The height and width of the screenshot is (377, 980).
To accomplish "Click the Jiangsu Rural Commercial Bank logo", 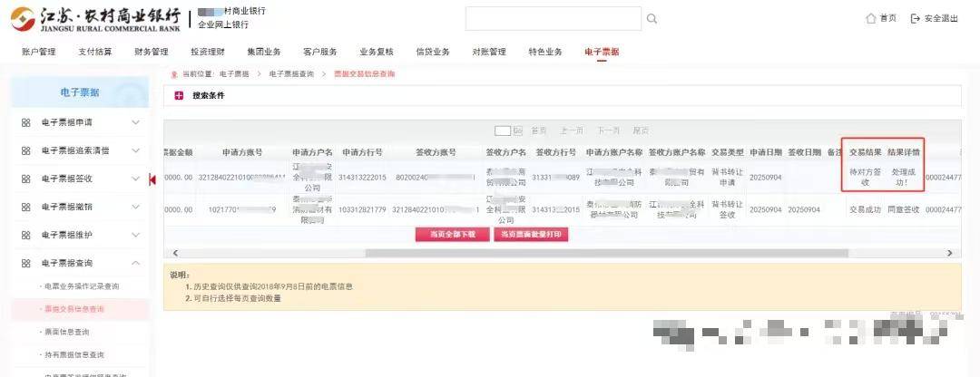I will click(95, 18).
